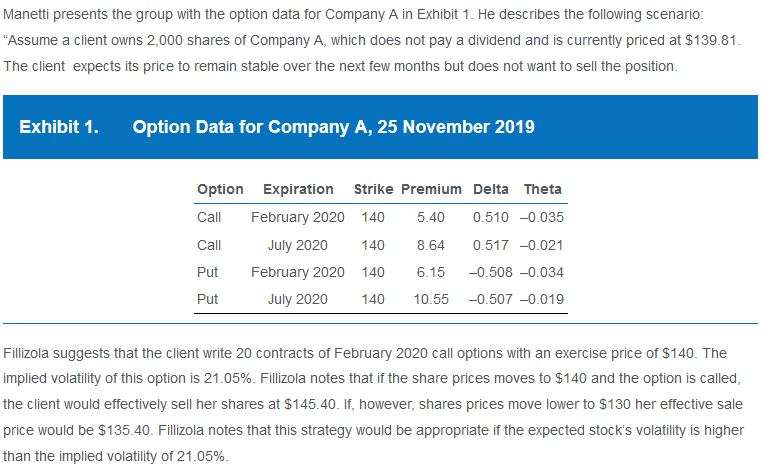This screenshot has width=764, height=469.
Task: Click the Premium column header
Action: (x=431, y=189)
